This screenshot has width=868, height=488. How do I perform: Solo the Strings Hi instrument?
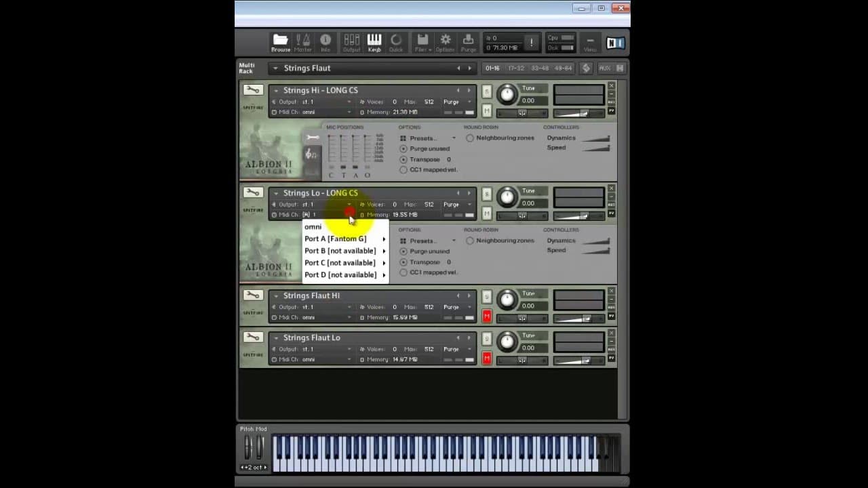pos(486,91)
